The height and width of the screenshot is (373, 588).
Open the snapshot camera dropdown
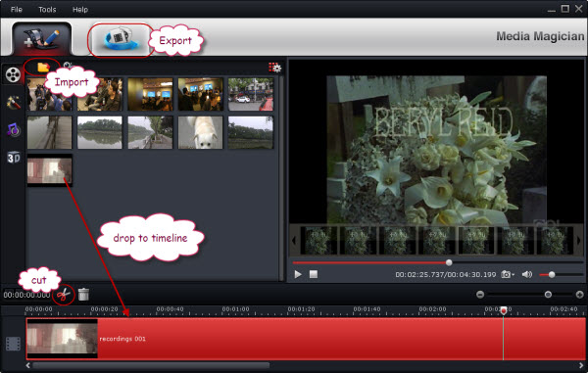pyautogui.click(x=508, y=274)
